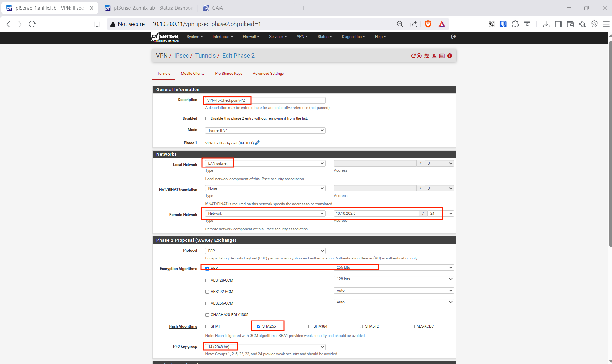This screenshot has width=612, height=364.
Task: Click the stop service icon in breadcrumb bar
Action: [x=419, y=56]
